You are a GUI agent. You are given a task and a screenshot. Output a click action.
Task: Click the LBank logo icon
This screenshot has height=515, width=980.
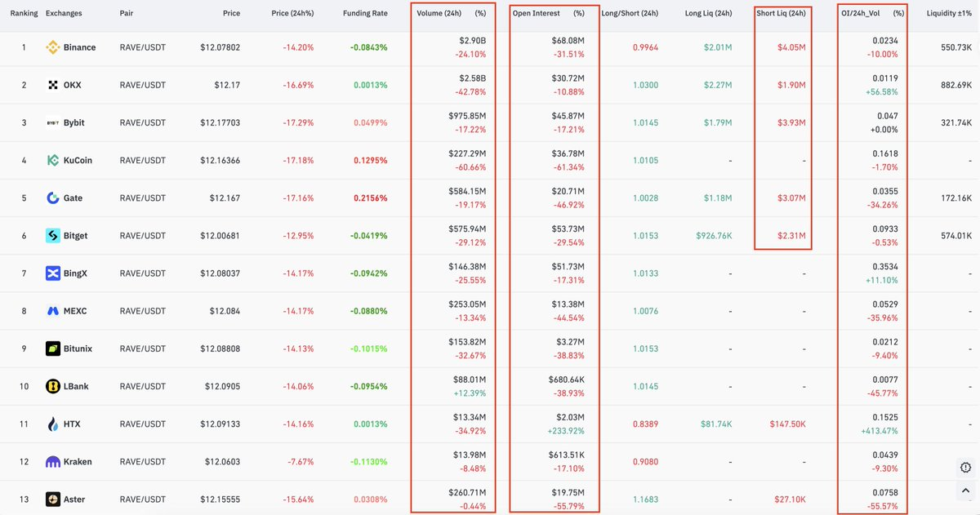pos(53,386)
